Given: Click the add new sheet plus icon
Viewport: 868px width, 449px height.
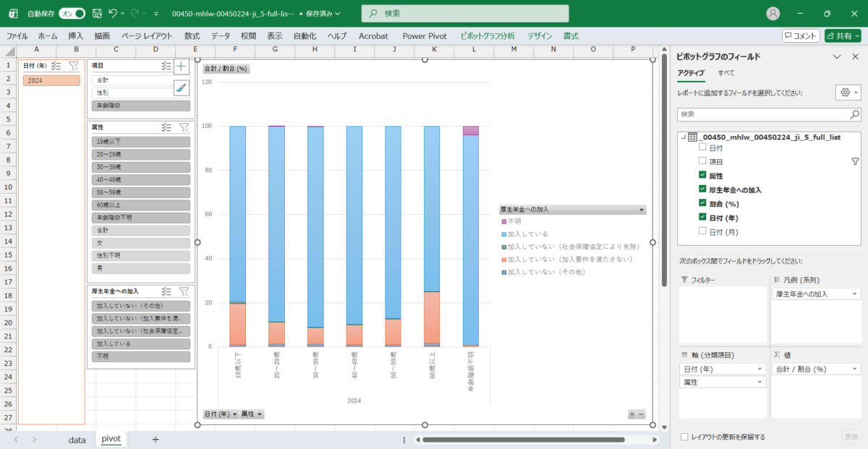Looking at the screenshot, I should [155, 439].
